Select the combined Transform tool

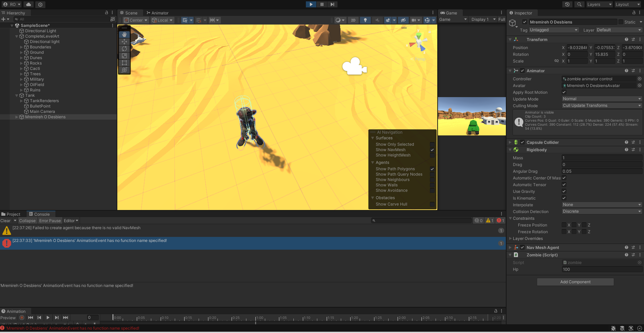coord(124,70)
